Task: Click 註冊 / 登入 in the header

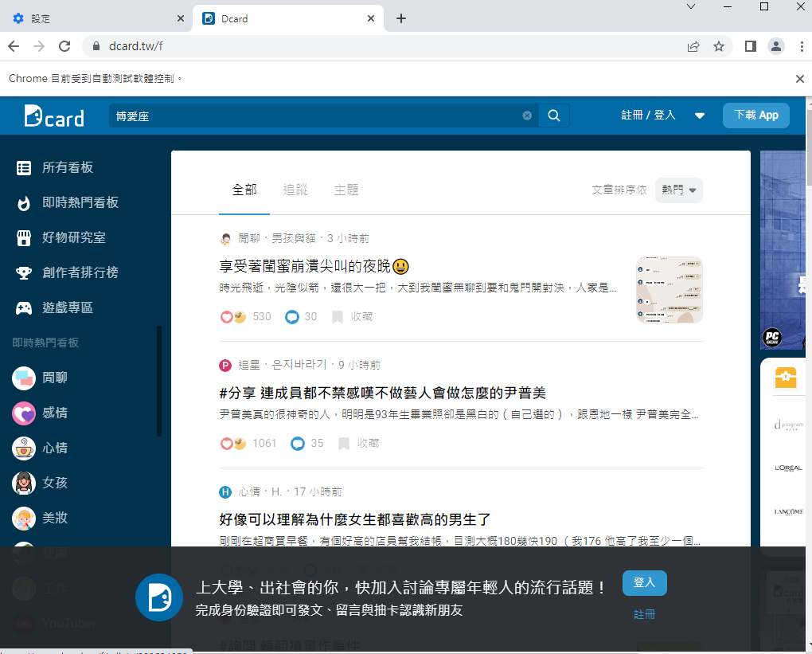Action: 648,115
